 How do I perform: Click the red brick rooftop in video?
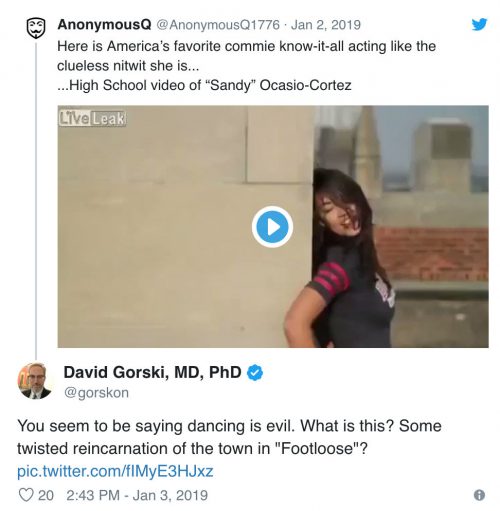[432, 253]
